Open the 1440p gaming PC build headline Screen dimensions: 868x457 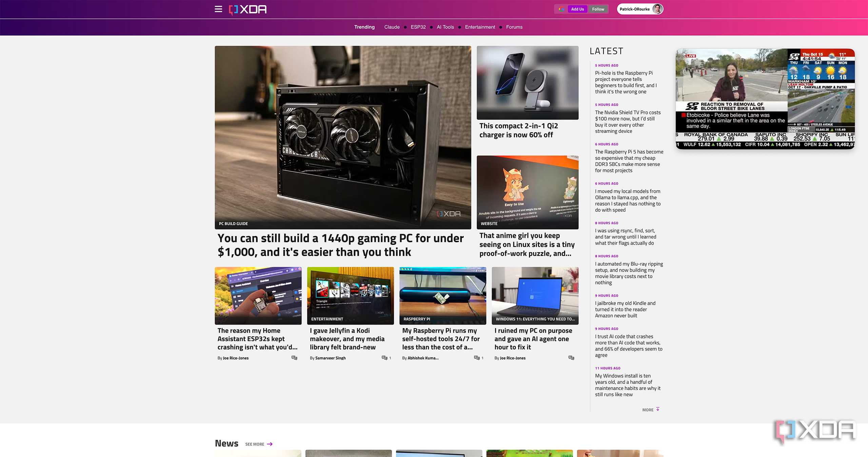click(340, 245)
